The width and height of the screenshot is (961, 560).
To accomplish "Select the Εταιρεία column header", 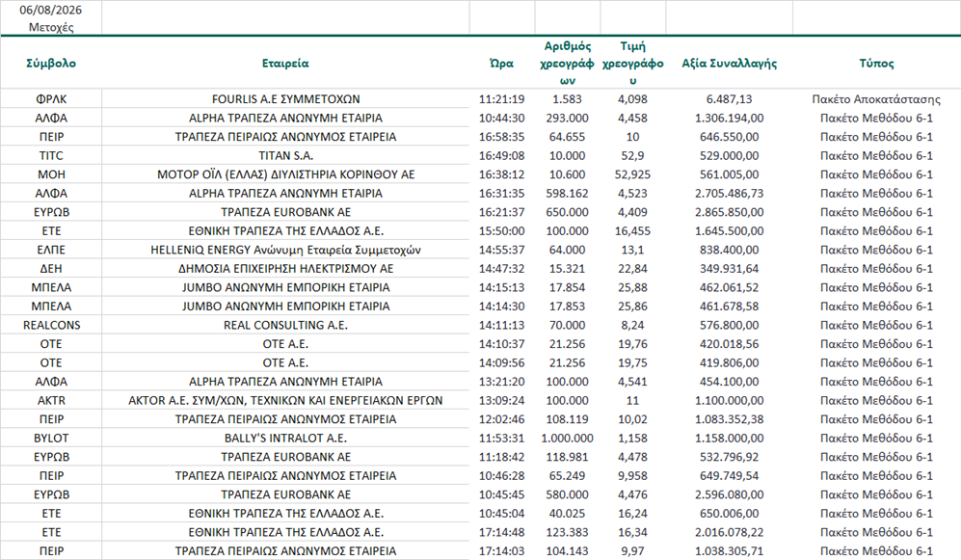I will click(285, 63).
